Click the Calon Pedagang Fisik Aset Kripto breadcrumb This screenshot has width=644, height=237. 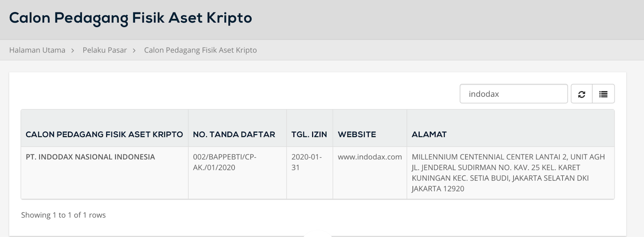click(200, 50)
